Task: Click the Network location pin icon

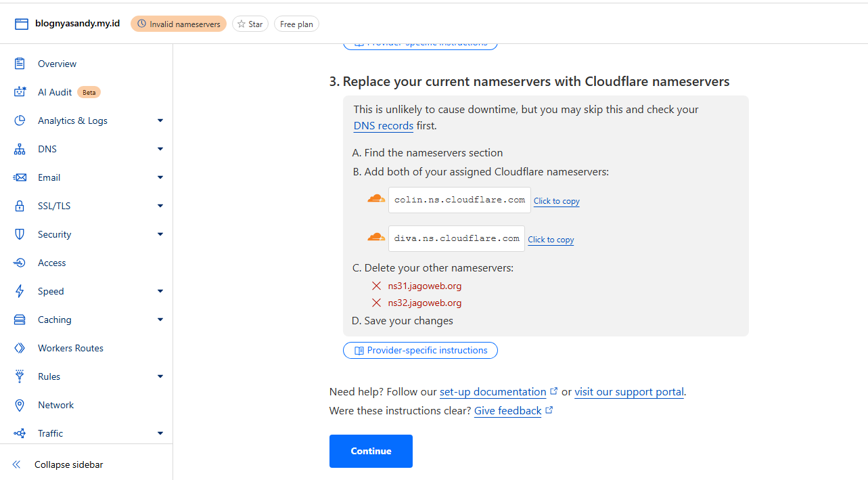Action: tap(20, 405)
